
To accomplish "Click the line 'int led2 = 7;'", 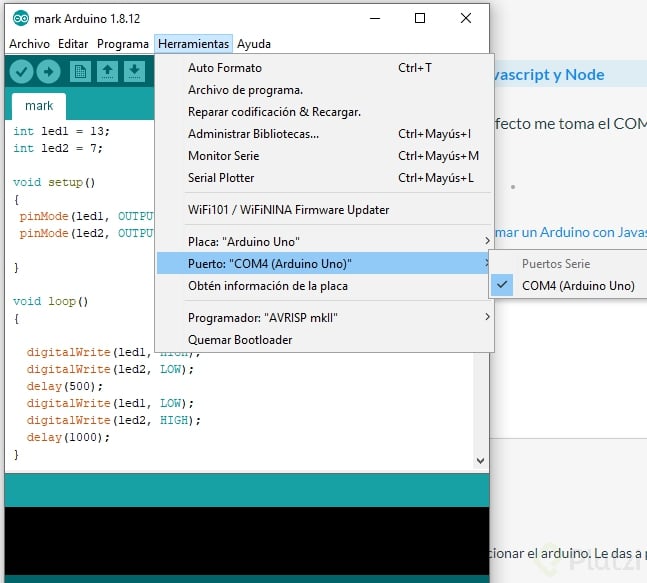I will pos(58,148).
